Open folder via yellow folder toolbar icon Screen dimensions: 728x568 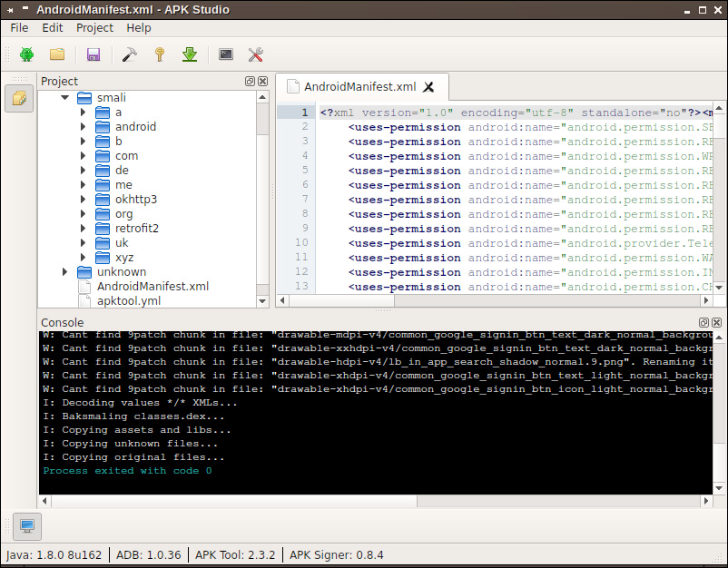[57, 54]
